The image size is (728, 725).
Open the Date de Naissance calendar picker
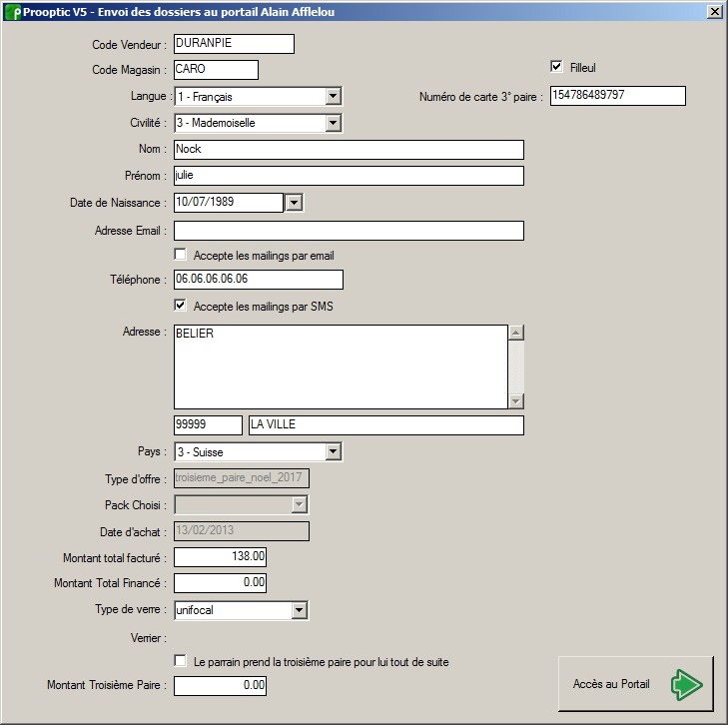tap(295, 203)
